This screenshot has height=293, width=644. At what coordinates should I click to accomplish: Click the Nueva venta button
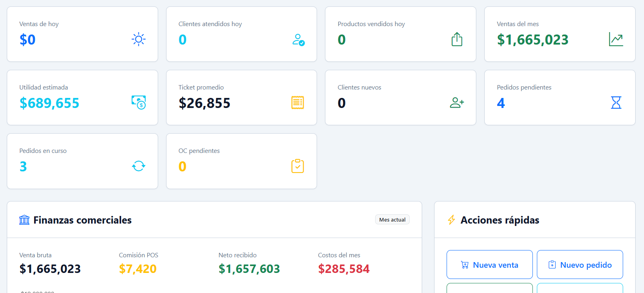(490, 265)
